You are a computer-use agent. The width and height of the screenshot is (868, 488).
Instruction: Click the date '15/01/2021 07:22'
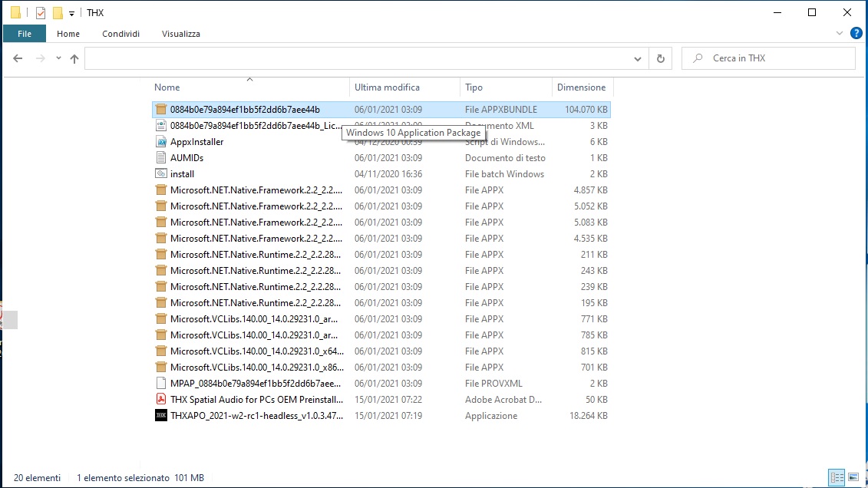coord(388,399)
